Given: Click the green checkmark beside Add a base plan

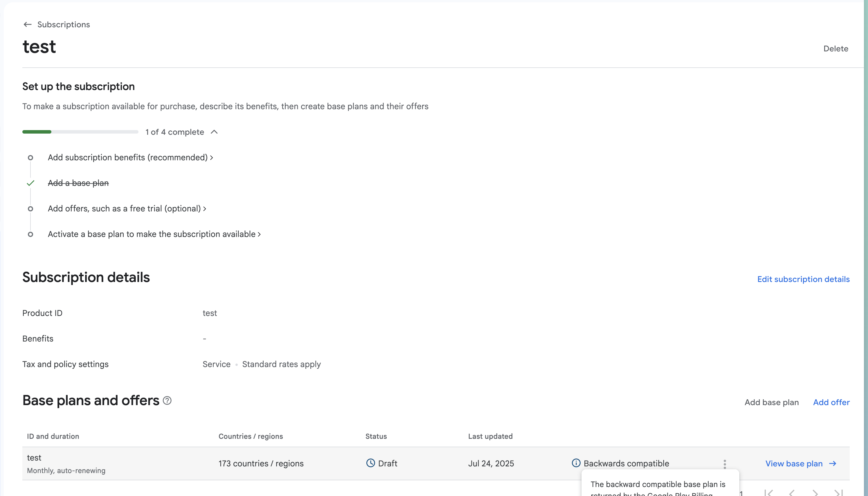Looking at the screenshot, I should coord(30,183).
